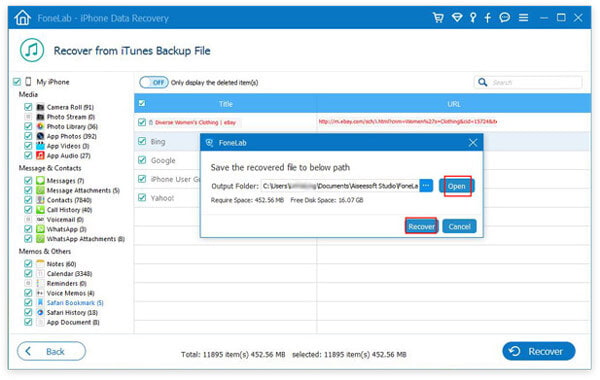Browse output folder with ellipsis button
Image resolution: width=600 pixels, height=380 pixels.
click(426, 186)
